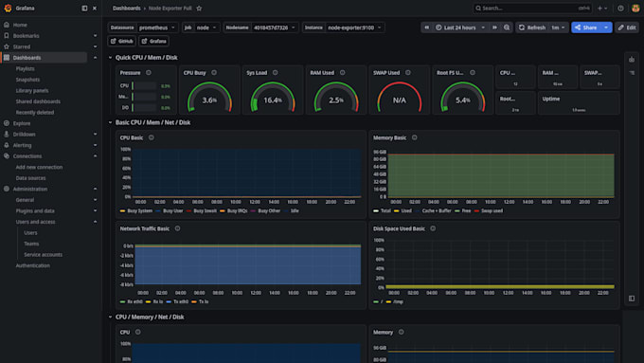Shift time range backward

(x=427, y=27)
